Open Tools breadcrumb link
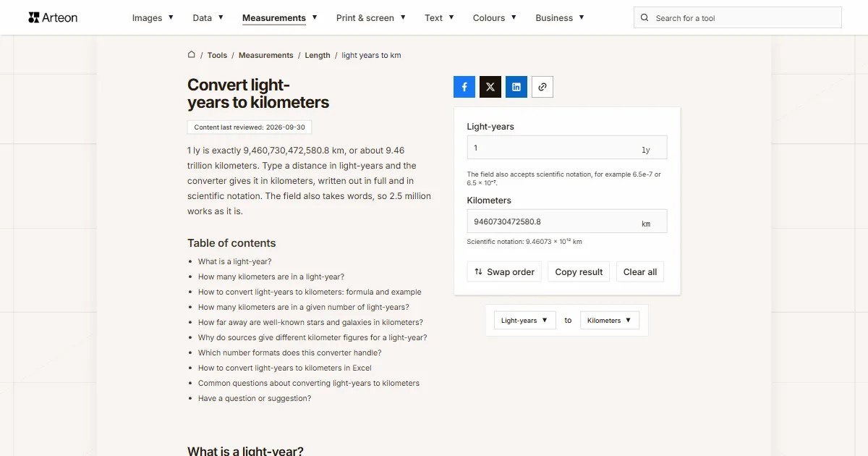 (217, 55)
